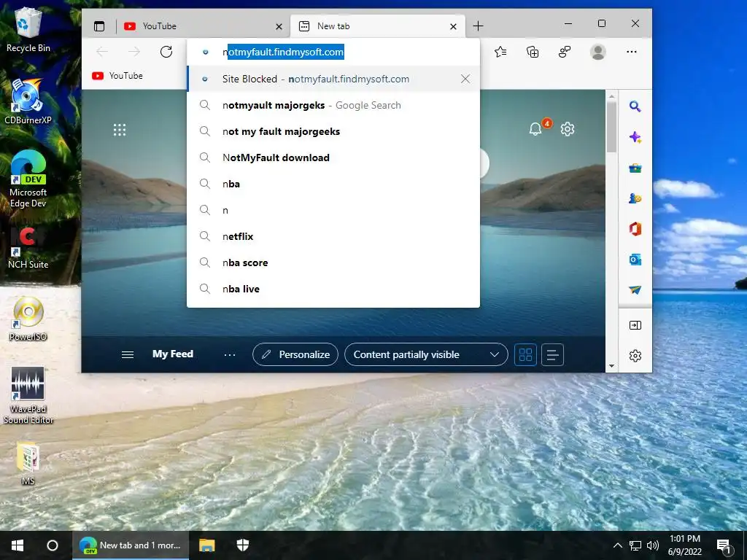Open the sidebar paper plane Drop icon
Viewport: 747px width, 560px height.
click(x=635, y=290)
